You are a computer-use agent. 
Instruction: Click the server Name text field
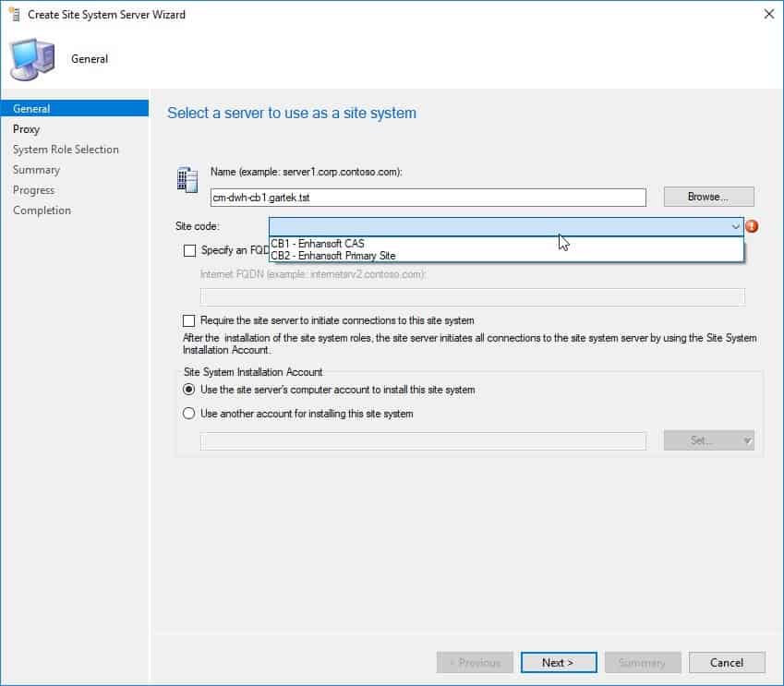428,198
